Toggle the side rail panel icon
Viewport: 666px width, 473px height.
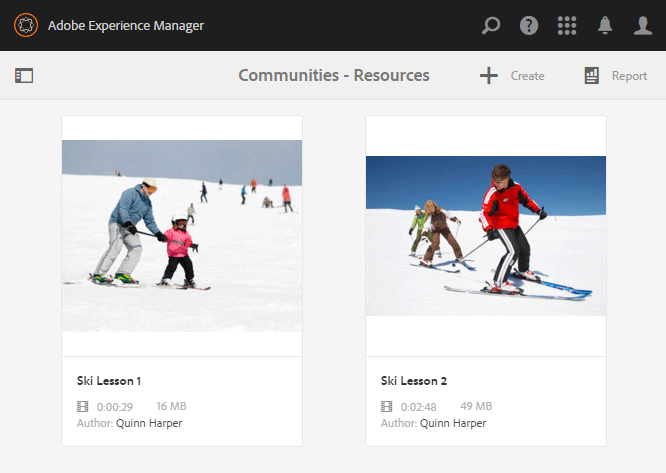pos(24,75)
